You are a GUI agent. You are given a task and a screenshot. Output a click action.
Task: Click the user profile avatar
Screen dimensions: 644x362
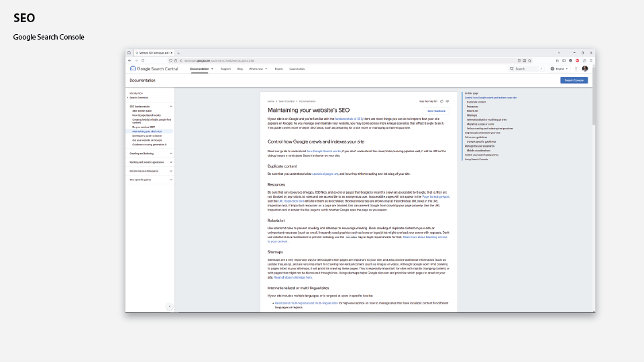click(585, 68)
